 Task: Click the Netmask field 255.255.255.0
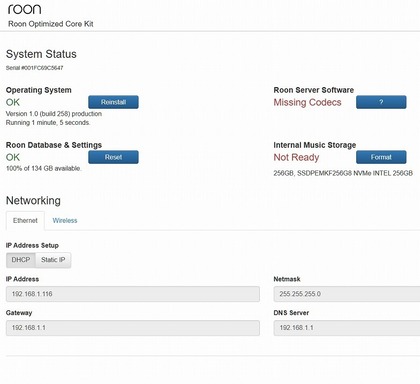(347, 294)
